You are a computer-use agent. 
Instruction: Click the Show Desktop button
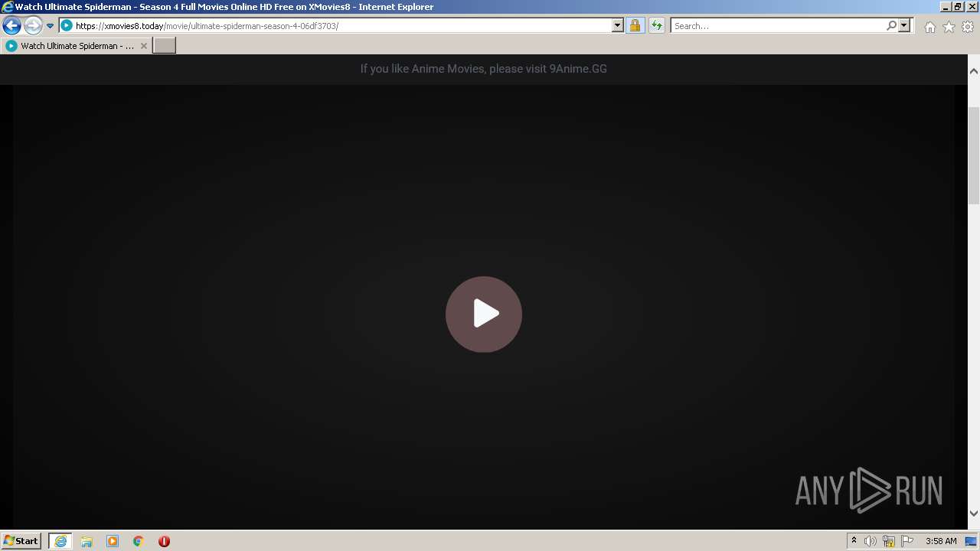[x=972, y=541]
